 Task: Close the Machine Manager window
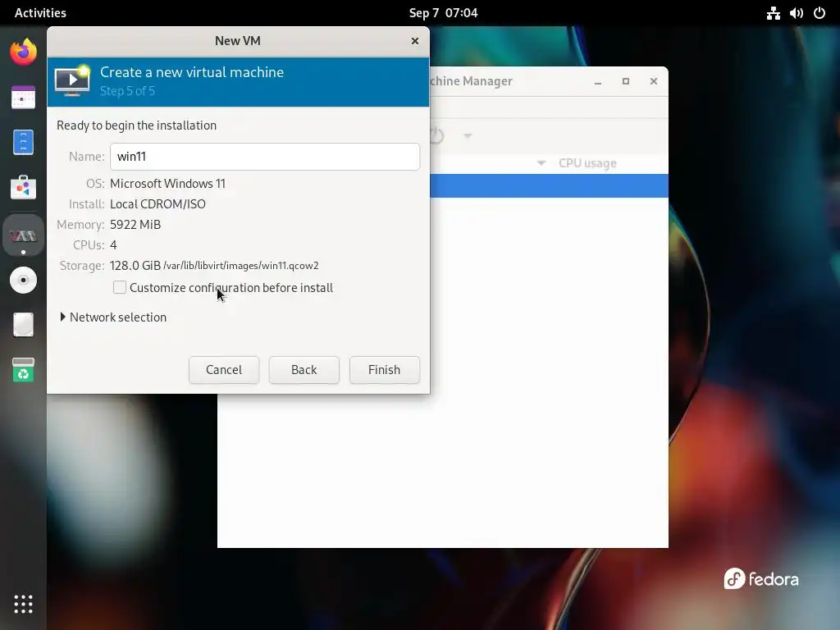pyautogui.click(x=654, y=81)
